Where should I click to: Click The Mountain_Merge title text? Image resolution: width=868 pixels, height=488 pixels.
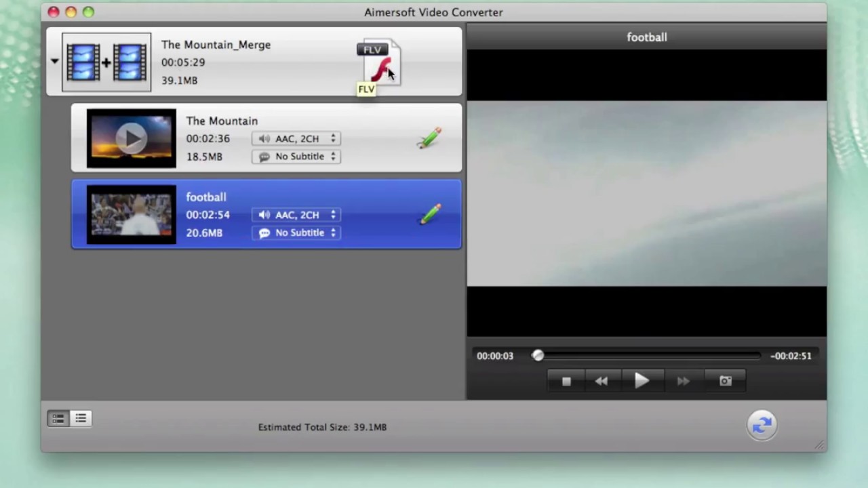click(216, 45)
